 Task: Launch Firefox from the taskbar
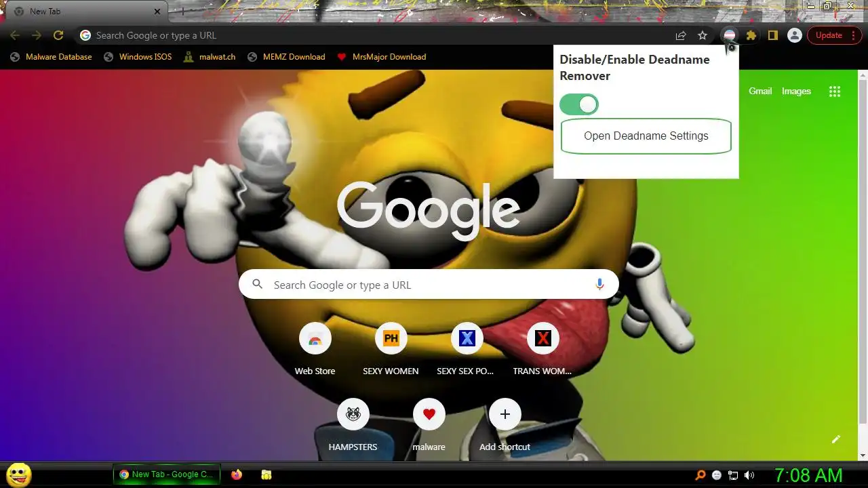pyautogui.click(x=237, y=475)
